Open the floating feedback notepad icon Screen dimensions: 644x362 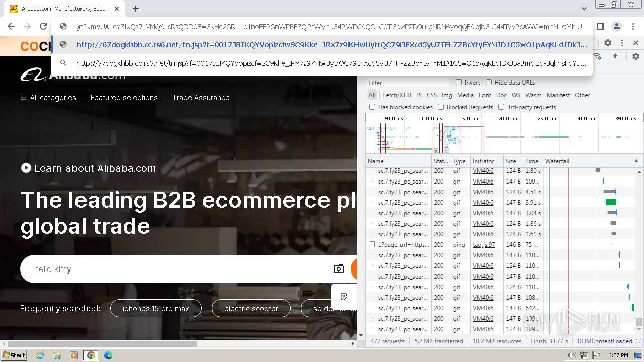point(344,297)
